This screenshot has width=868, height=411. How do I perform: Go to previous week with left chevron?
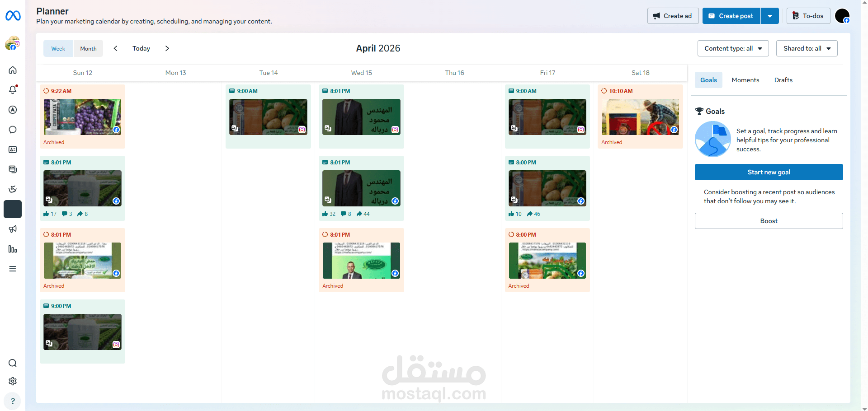click(x=116, y=48)
